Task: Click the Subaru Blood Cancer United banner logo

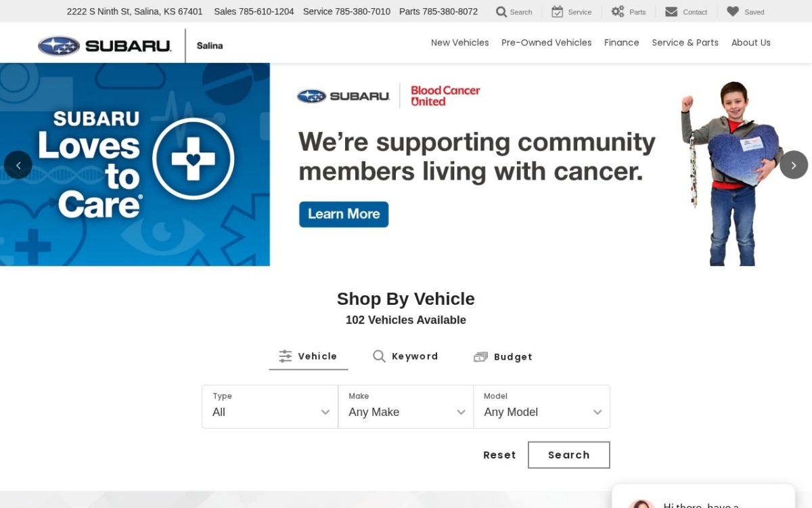Action: (388, 96)
